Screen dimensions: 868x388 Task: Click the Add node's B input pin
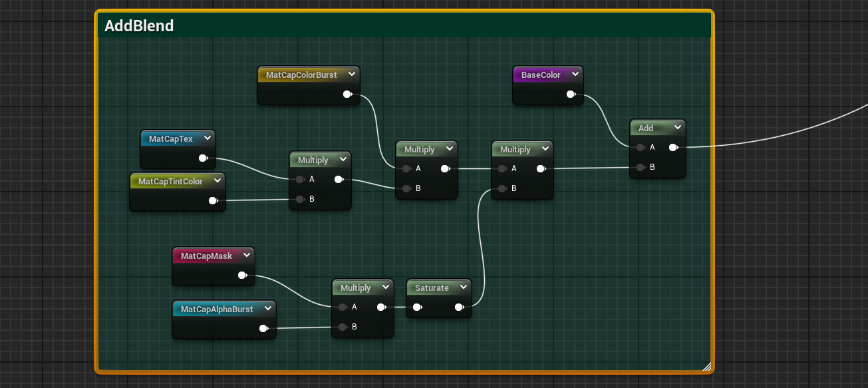click(640, 167)
